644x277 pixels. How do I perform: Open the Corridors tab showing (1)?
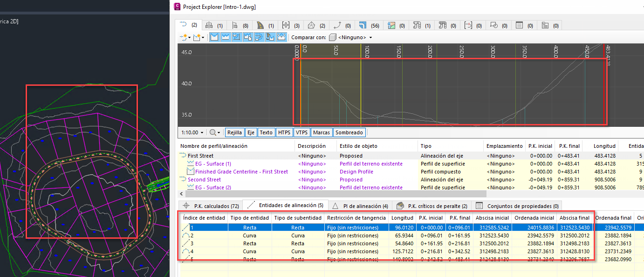[x=265, y=25]
